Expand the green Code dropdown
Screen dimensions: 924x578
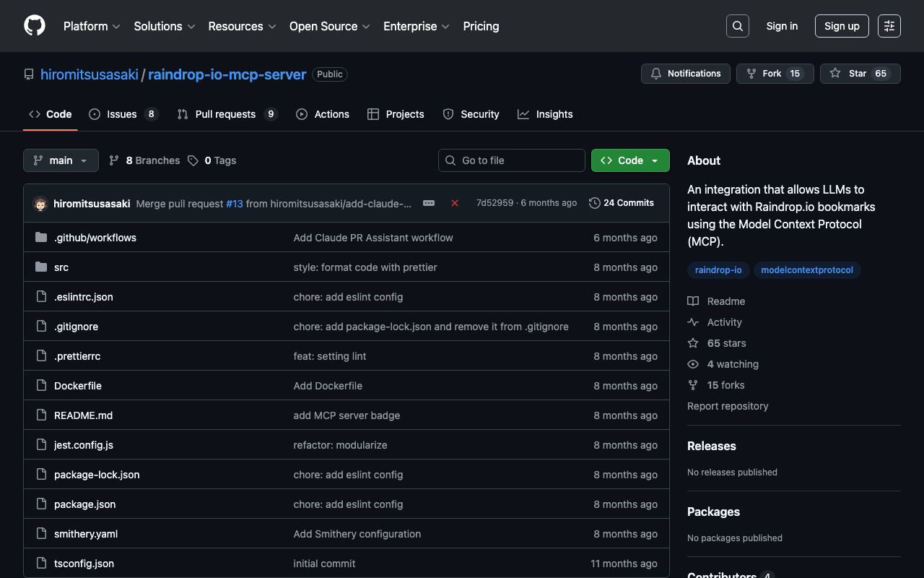(630, 160)
